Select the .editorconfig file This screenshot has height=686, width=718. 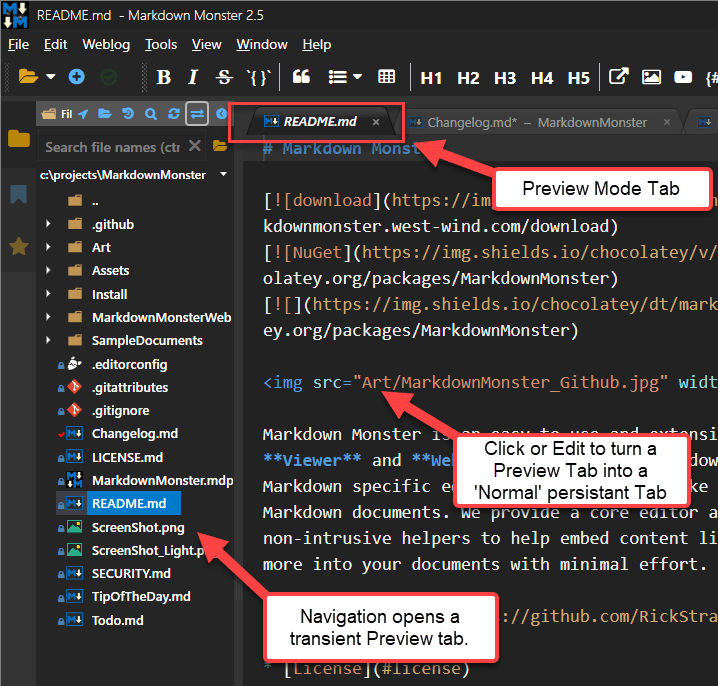point(129,364)
